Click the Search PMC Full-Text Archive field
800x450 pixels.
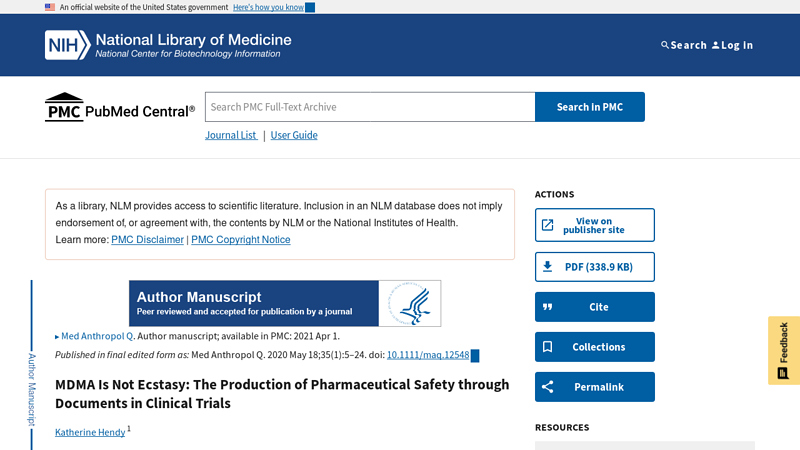[370, 107]
